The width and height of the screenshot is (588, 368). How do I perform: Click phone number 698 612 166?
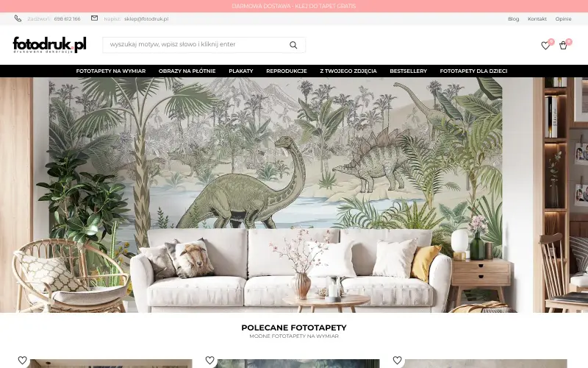coord(67,19)
